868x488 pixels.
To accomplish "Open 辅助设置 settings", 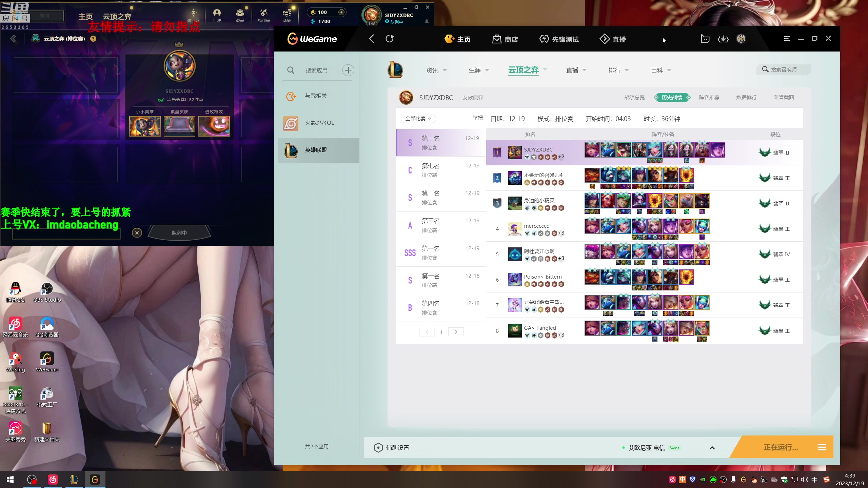I will [392, 448].
